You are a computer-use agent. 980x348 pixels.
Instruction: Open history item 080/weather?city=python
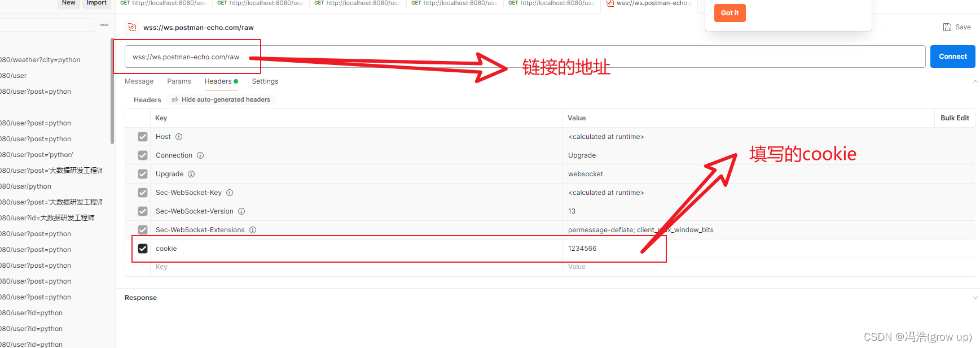coord(40,60)
